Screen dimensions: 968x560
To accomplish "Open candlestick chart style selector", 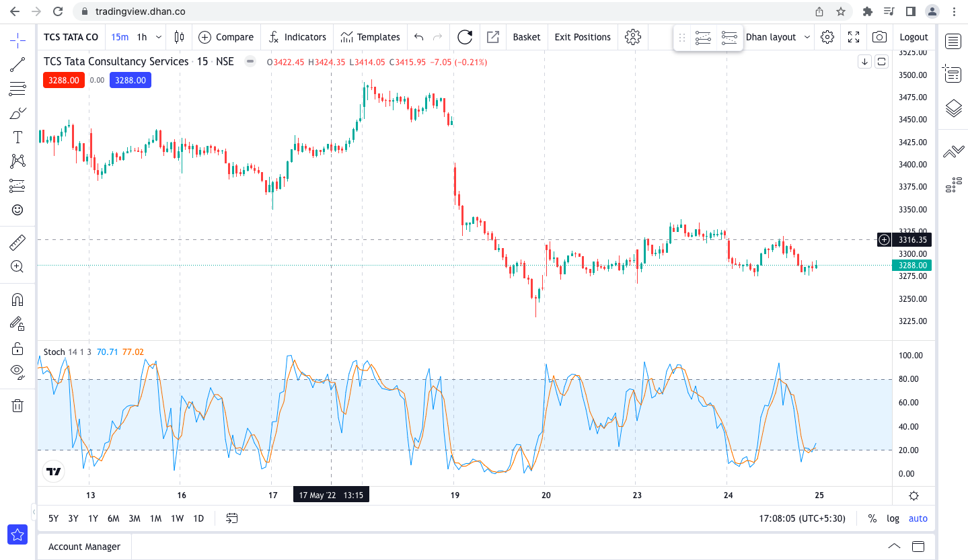I will (179, 37).
